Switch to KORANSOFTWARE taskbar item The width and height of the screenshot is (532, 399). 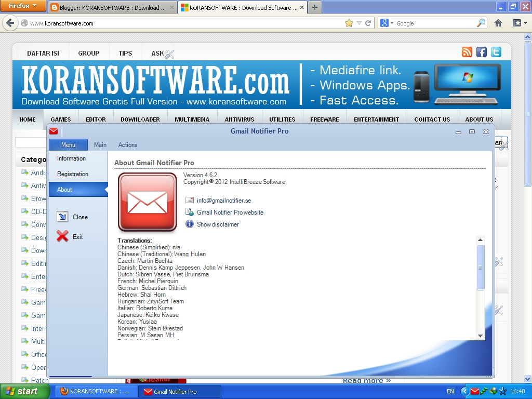pos(97,392)
